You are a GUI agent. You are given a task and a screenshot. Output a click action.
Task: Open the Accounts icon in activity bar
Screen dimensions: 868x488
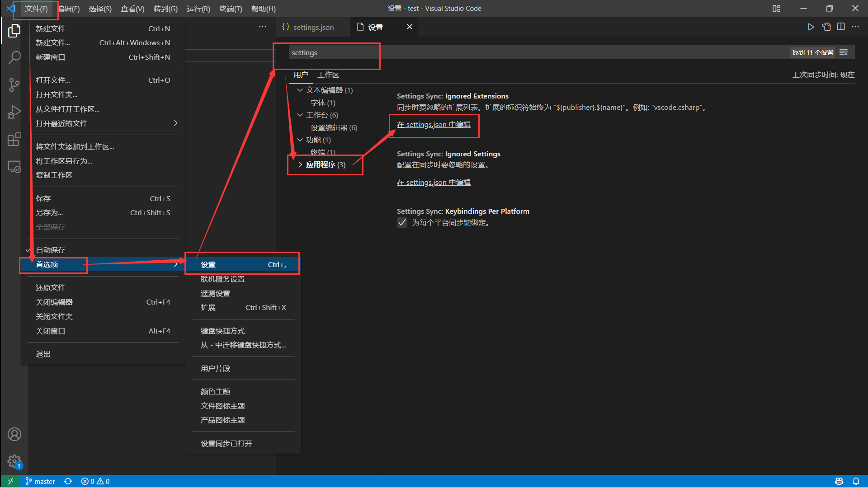[14, 434]
